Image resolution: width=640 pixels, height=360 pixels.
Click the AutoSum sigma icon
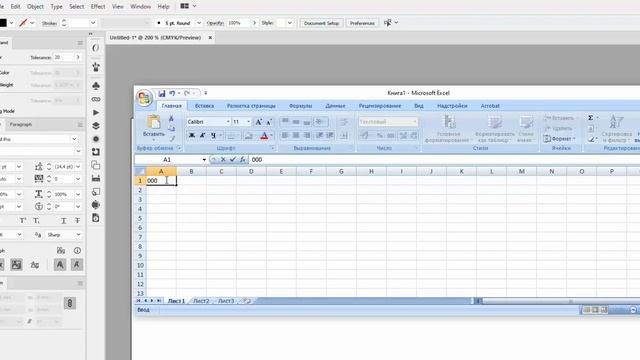(x=591, y=118)
